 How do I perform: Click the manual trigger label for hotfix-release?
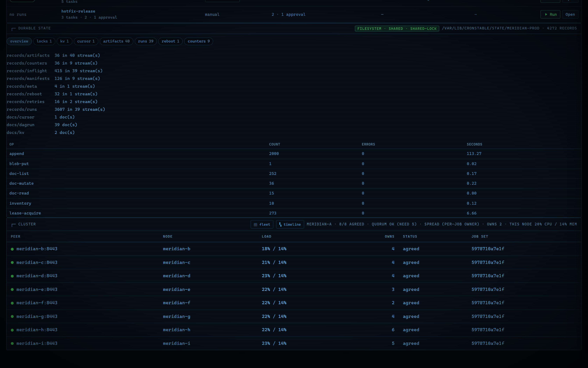click(x=212, y=14)
